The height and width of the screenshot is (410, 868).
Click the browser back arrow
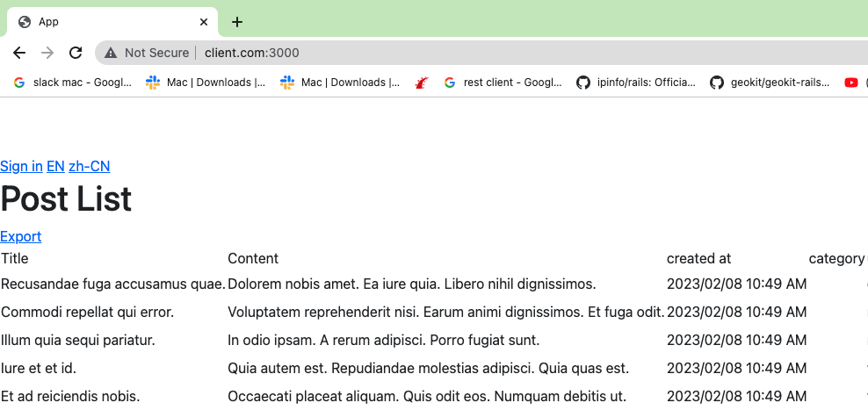click(x=19, y=53)
